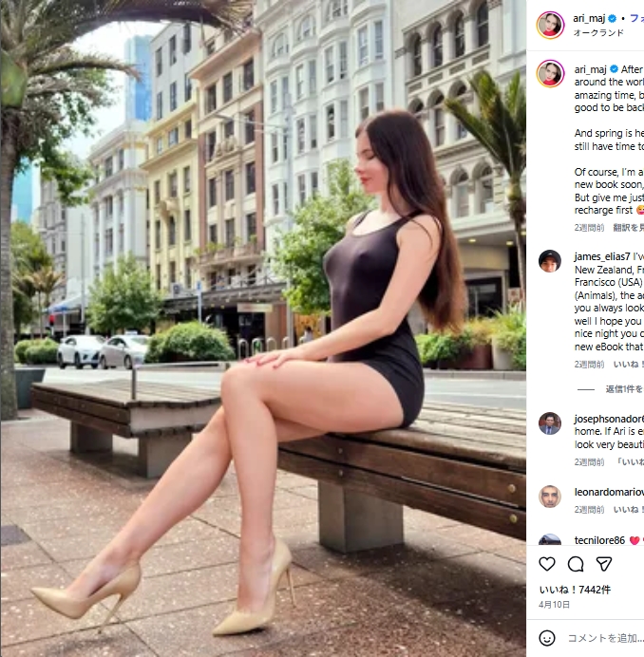Click tecnilore86 username link
Viewport: 644px width, 657px height.
tap(599, 540)
